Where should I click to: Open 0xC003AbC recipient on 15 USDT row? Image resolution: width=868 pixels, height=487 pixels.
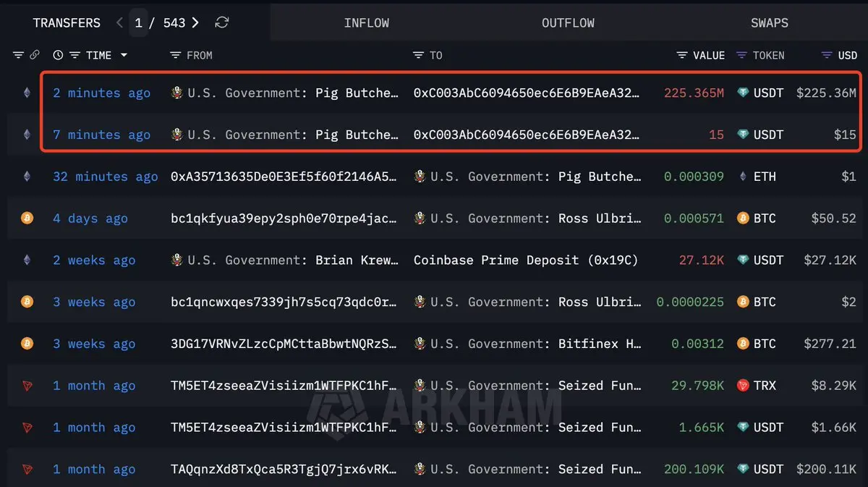point(527,135)
